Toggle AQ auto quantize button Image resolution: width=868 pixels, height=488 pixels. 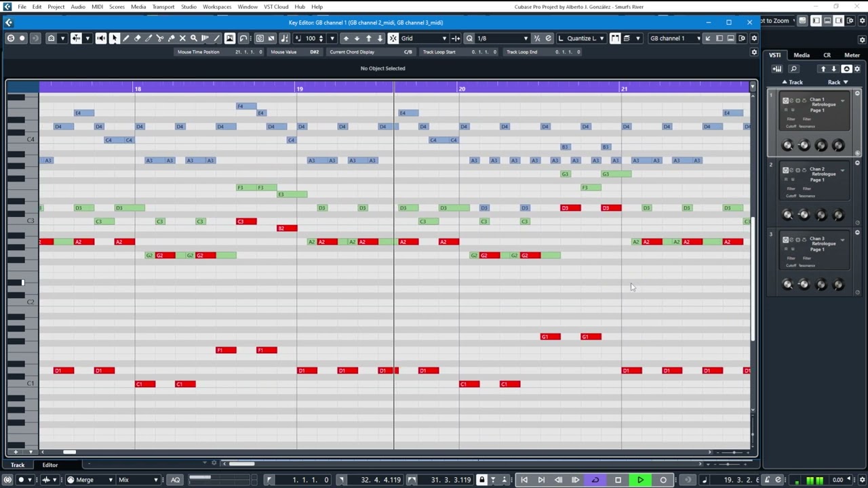click(x=175, y=480)
